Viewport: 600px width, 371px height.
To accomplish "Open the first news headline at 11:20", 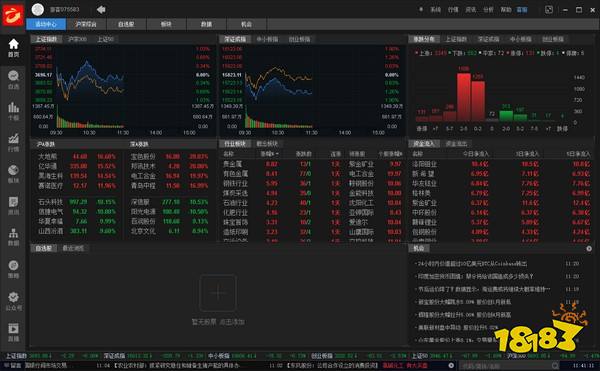I will [472, 264].
